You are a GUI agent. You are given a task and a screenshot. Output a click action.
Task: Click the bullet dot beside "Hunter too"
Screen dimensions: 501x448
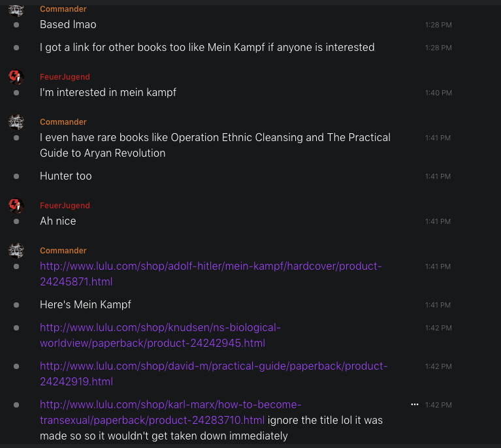tap(16, 176)
